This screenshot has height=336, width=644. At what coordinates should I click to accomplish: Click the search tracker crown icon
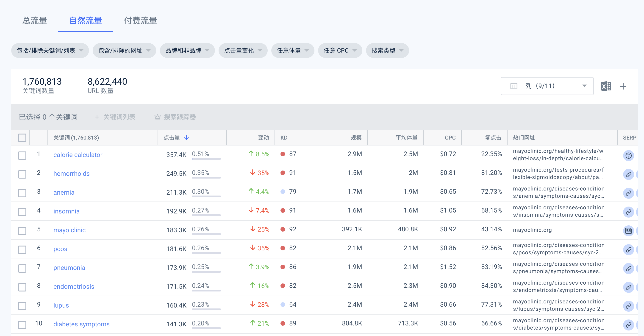(x=157, y=117)
